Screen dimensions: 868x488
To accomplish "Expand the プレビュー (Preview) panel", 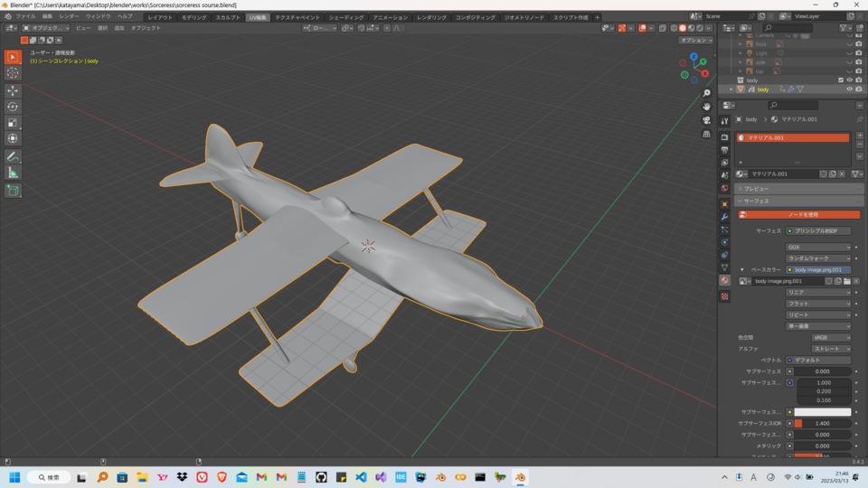I will (x=756, y=189).
